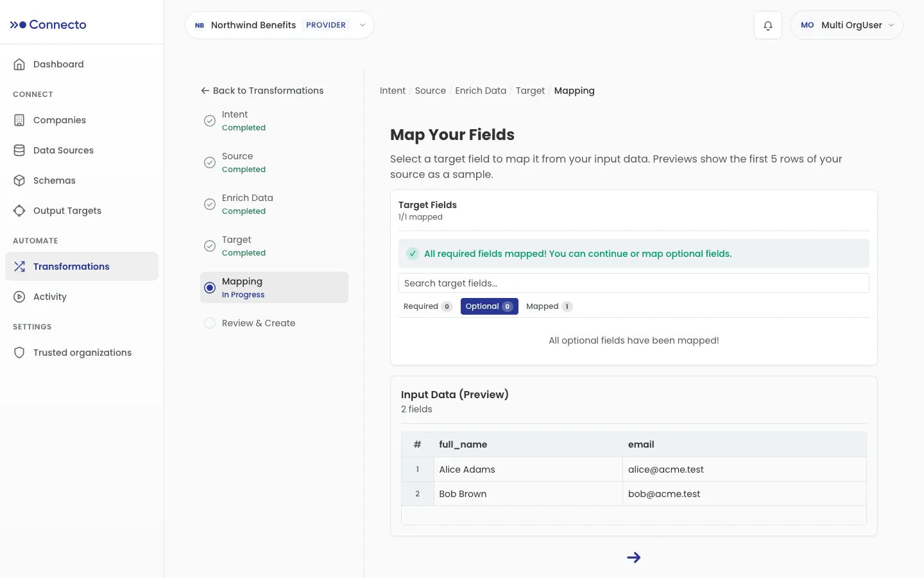The height and width of the screenshot is (578, 924).
Task: Click the alice@acme.test cell
Action: (744, 469)
